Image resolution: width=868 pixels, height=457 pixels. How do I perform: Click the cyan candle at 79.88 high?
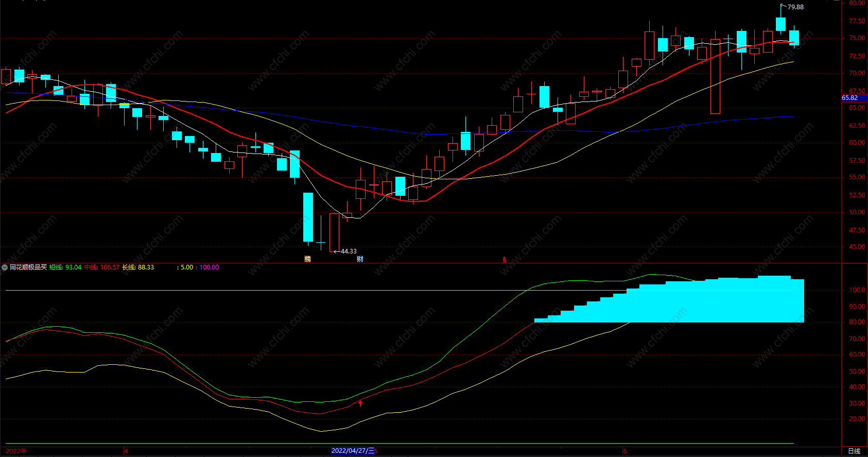point(781,24)
